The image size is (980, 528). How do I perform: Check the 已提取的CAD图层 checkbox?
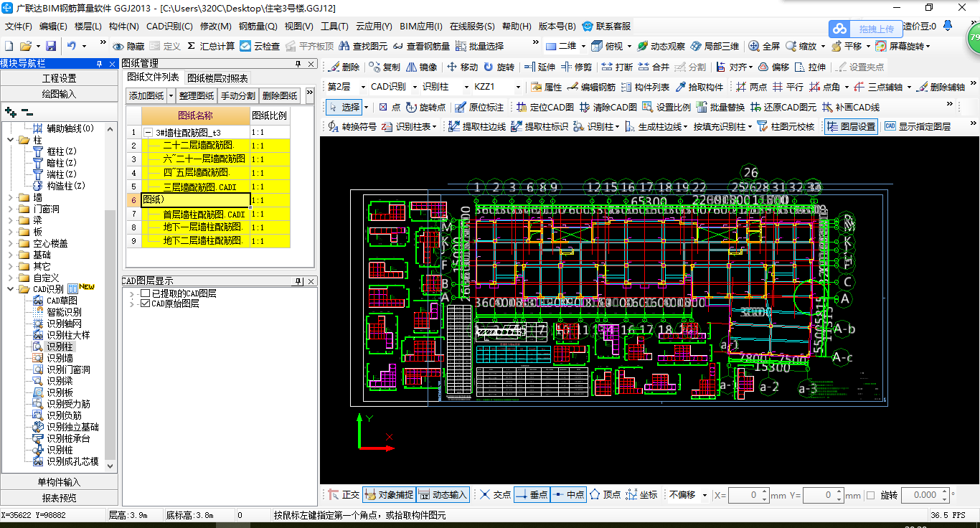pyautogui.click(x=146, y=293)
